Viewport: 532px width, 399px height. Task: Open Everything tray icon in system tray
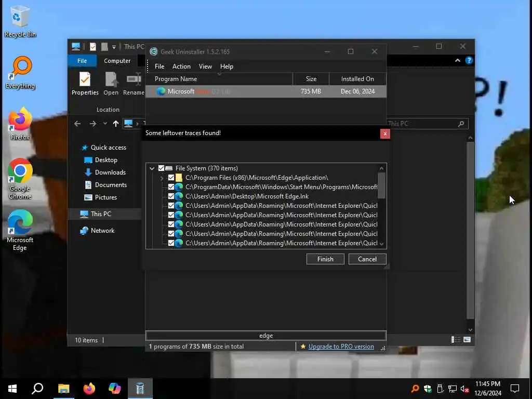(x=415, y=389)
